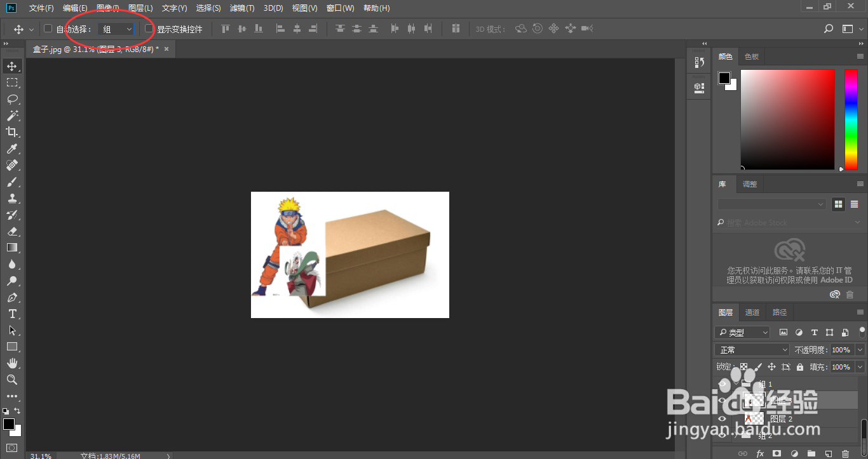Hide the 组 1 group visibility eye
The image size is (868, 459).
tap(722, 383)
